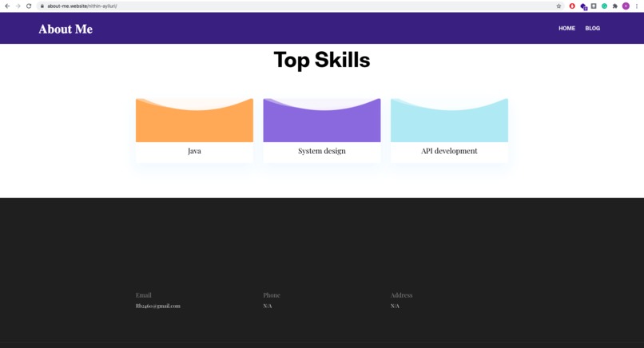Open the BLOG nav link
644x348 pixels.
pos(592,28)
